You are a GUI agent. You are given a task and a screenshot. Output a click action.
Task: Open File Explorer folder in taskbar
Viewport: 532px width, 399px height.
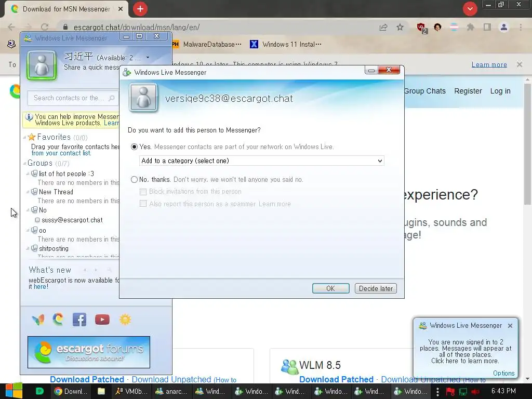pyautogui.click(x=101, y=391)
